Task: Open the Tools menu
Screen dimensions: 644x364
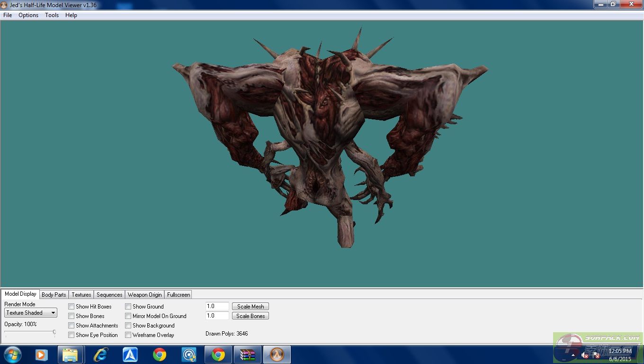Action: (x=52, y=15)
